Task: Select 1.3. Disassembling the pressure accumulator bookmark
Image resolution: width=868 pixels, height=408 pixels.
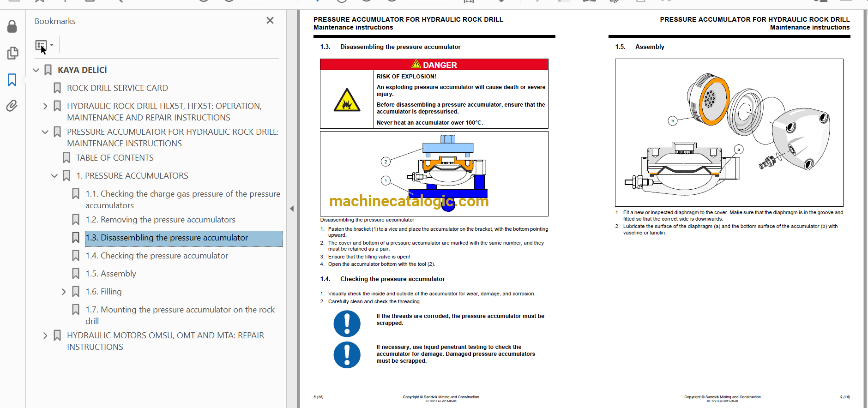Action: (184, 238)
